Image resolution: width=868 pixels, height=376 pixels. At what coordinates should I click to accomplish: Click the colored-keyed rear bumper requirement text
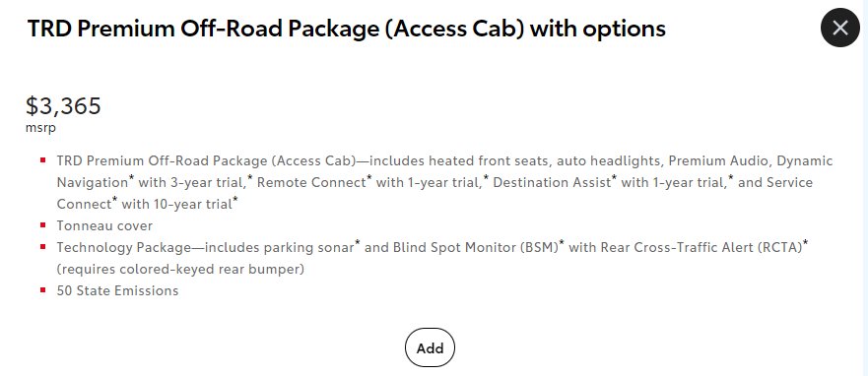[180, 270]
